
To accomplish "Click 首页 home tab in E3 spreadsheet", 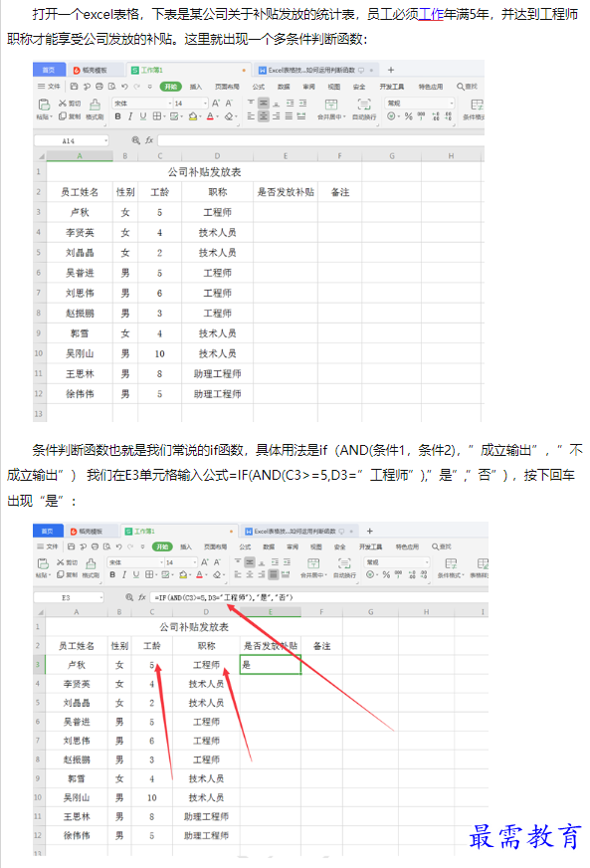I will [x=48, y=531].
